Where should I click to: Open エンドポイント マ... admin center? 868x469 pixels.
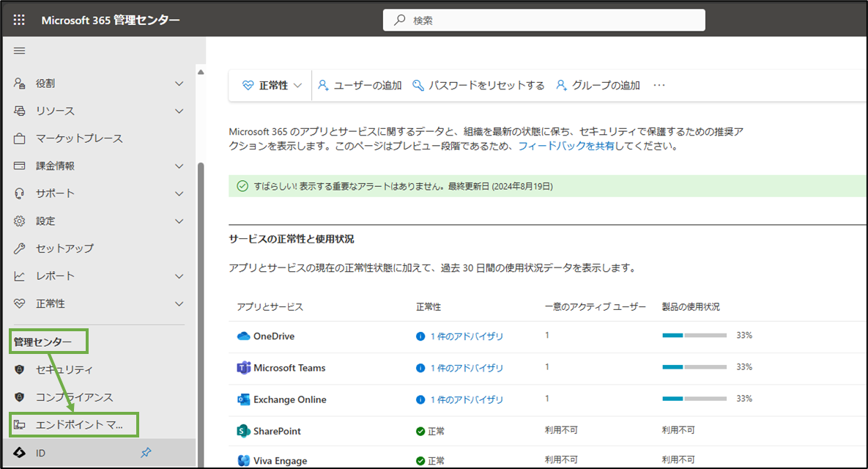79,425
